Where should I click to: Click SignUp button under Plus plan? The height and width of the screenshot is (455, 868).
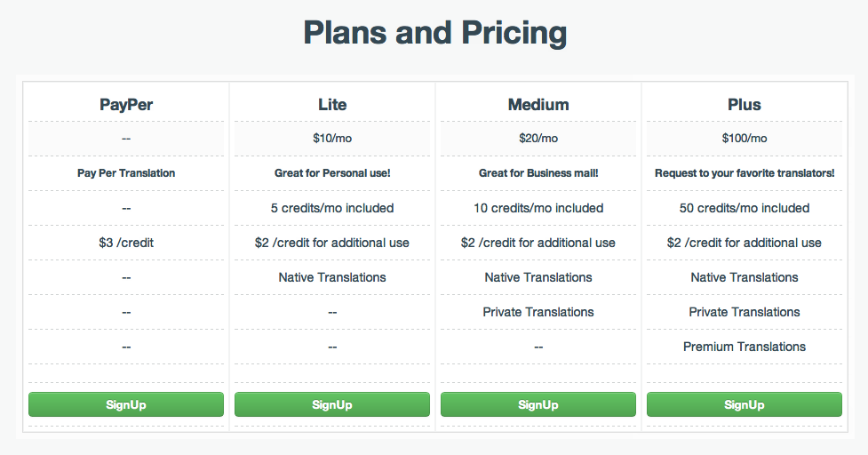coord(744,404)
